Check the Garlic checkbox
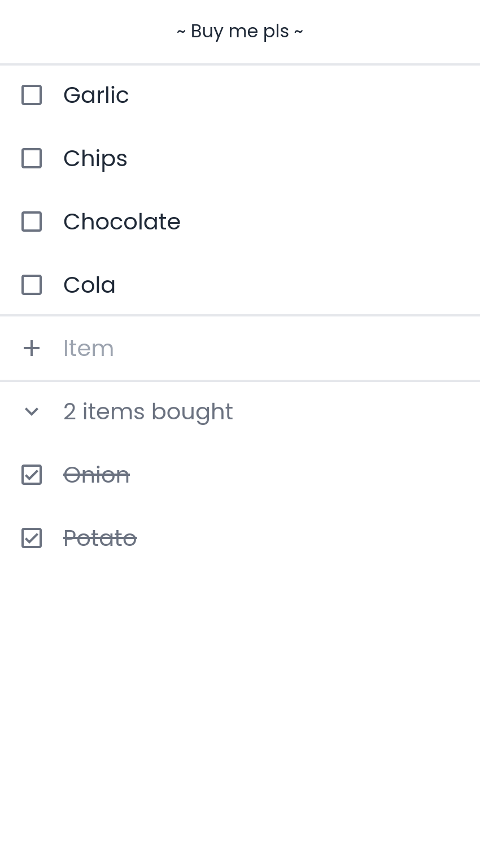The height and width of the screenshot is (868, 480). (x=32, y=95)
